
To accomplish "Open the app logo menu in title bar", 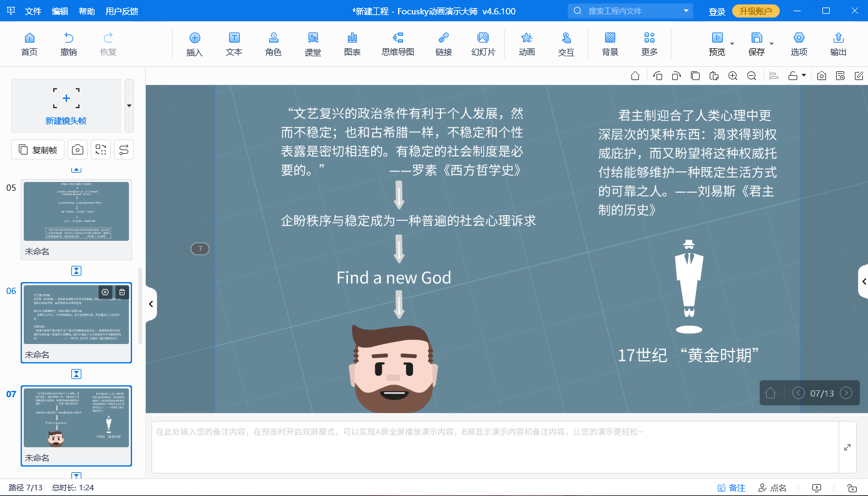I will (x=11, y=11).
